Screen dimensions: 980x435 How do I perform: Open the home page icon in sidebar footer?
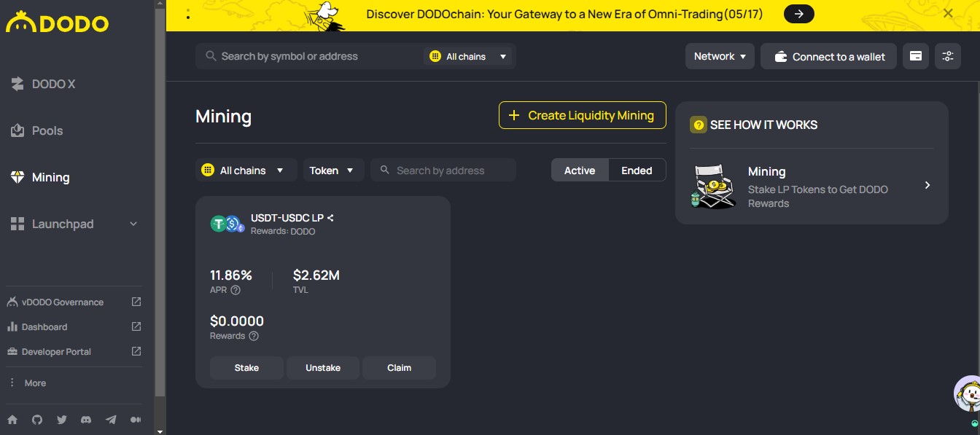pos(12,420)
